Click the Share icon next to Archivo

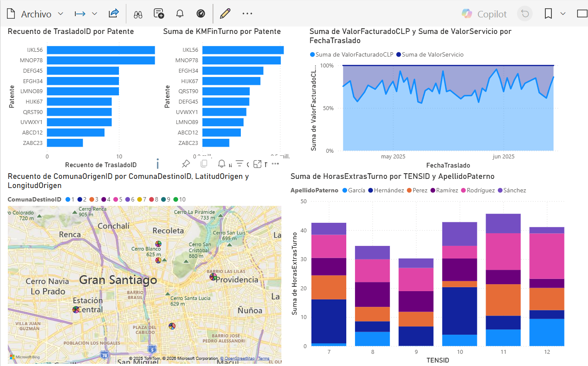[x=113, y=13]
